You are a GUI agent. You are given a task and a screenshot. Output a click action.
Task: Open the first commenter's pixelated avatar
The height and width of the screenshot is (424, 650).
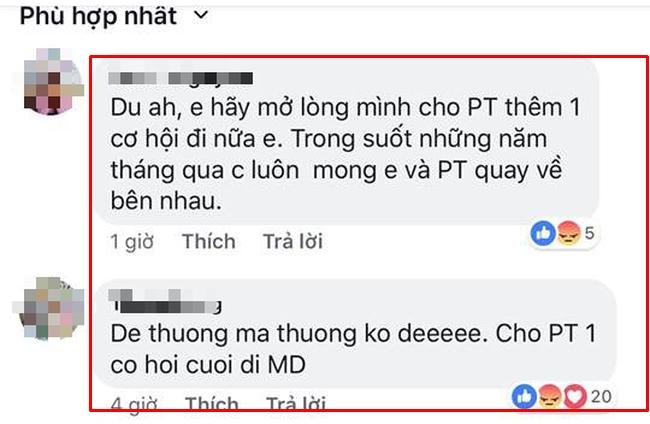(51, 81)
